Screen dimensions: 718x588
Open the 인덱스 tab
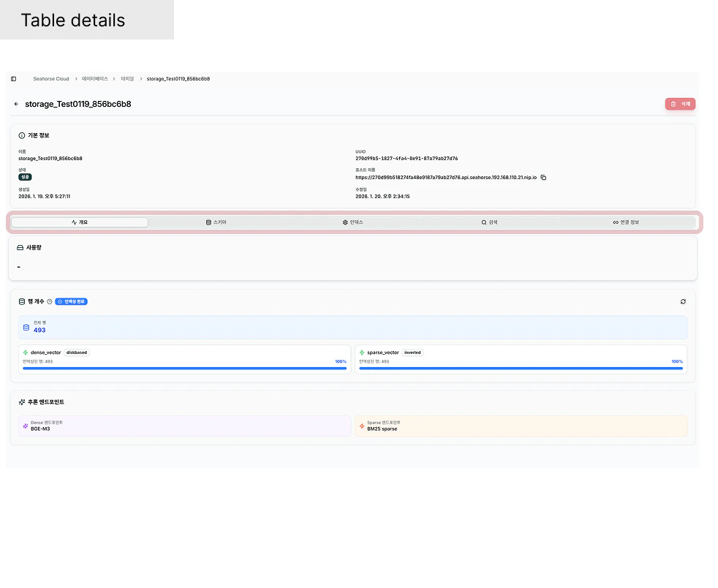pyautogui.click(x=352, y=222)
